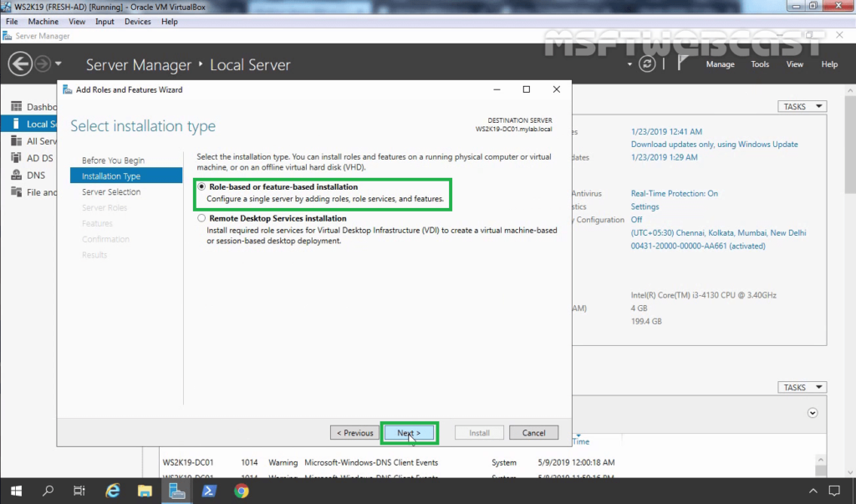Click last checked 1/23/2019 1:29 AM link
Viewport: 856px width, 504px height.
pos(664,157)
